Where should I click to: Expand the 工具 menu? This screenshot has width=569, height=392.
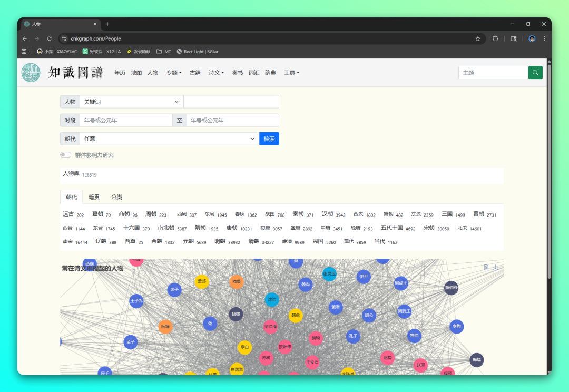click(x=291, y=73)
